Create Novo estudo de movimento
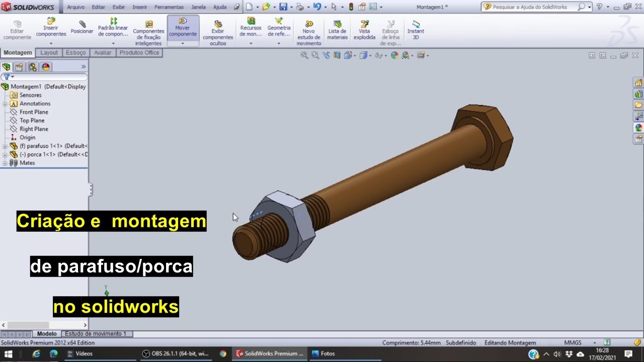Screen dimensions: 644x362 tap(308, 33)
